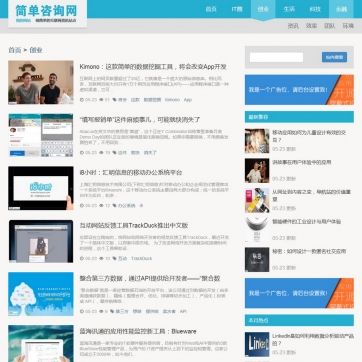Open the i8小时 移动办公系统平台 article title

(x=131, y=173)
